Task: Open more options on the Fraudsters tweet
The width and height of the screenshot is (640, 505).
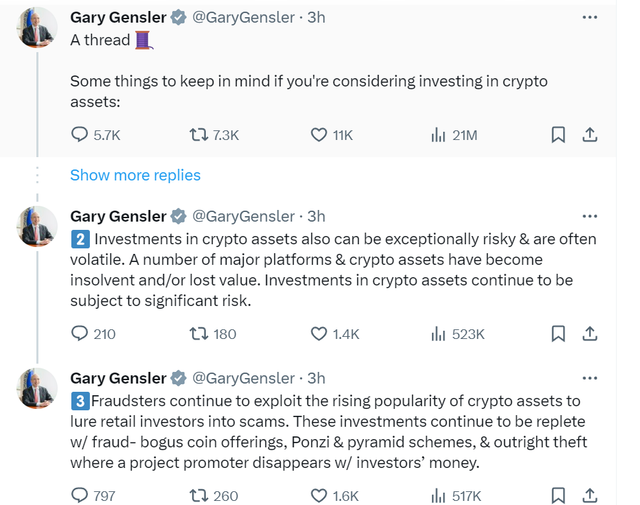Action: click(x=589, y=378)
